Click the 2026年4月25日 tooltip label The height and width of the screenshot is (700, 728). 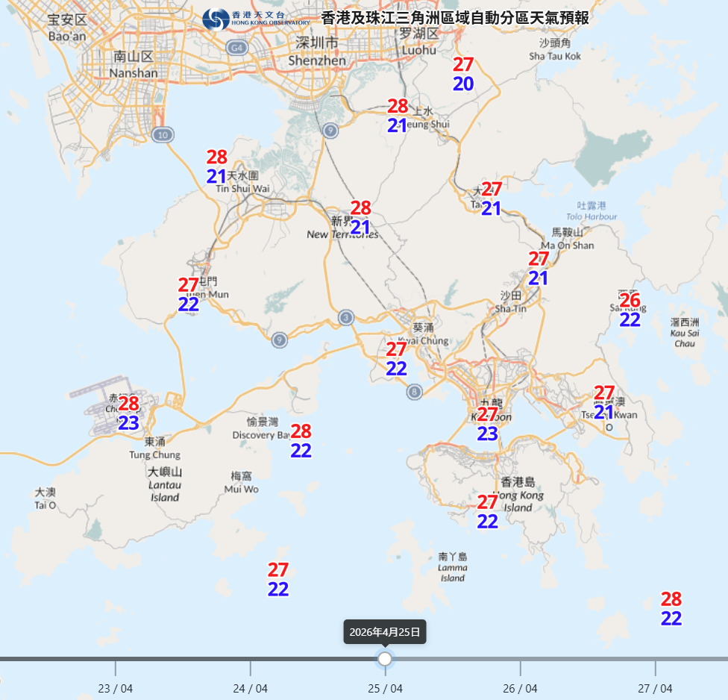(x=384, y=632)
